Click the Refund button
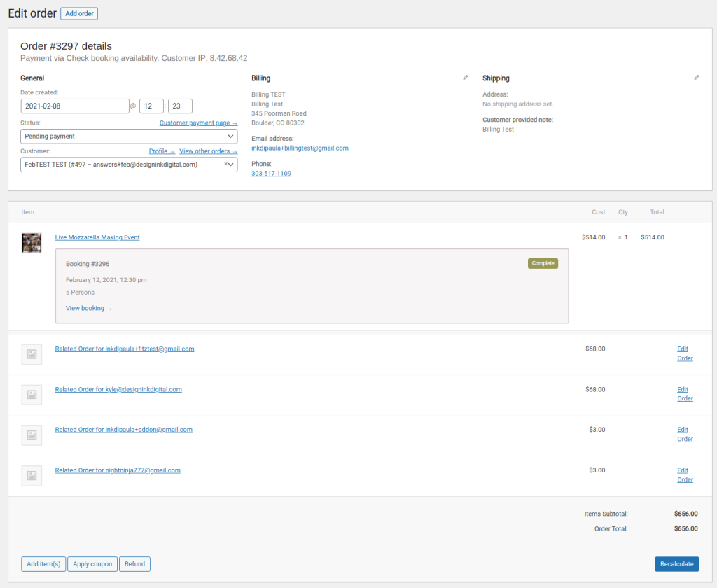Viewport: 717px width, 588px height. pyautogui.click(x=134, y=563)
